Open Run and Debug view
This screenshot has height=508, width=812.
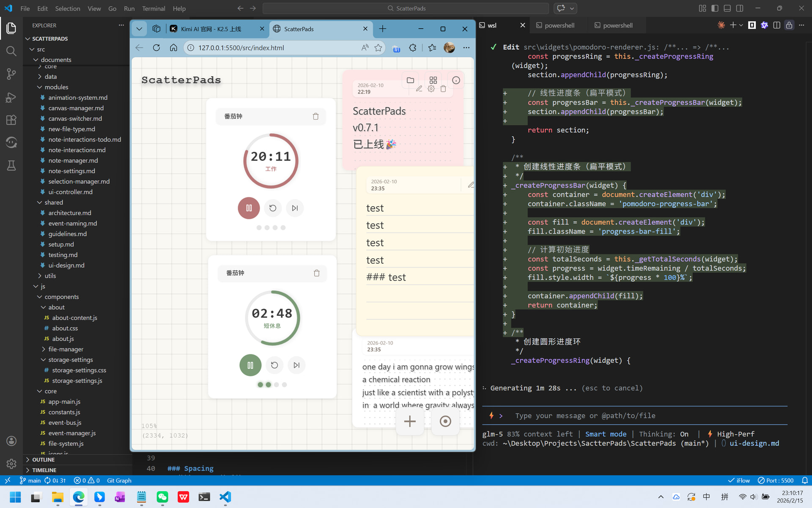tap(11, 97)
